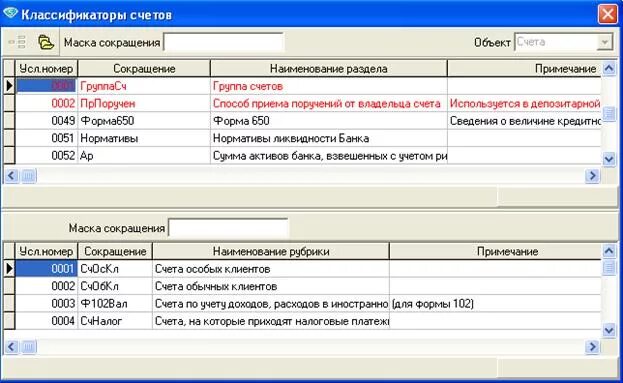The height and width of the screenshot is (383, 623).
Task: Click the Счета особых клиентов cell
Action: click(x=271, y=269)
